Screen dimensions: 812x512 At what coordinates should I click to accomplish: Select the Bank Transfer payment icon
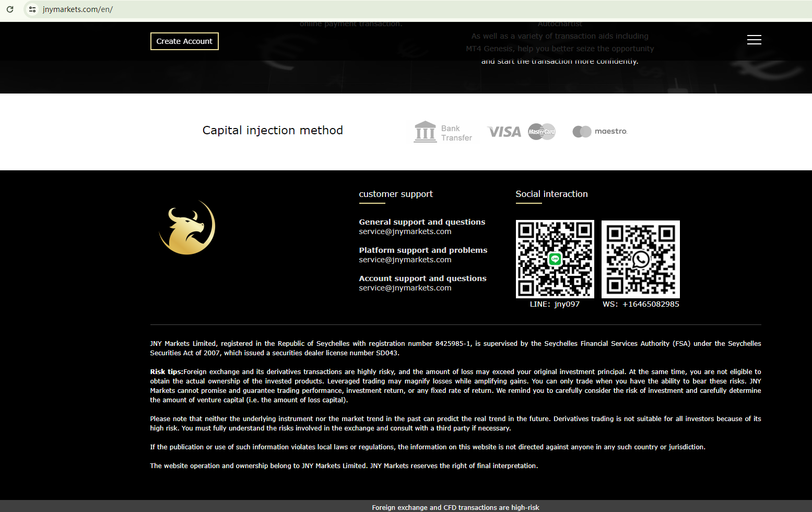443,132
